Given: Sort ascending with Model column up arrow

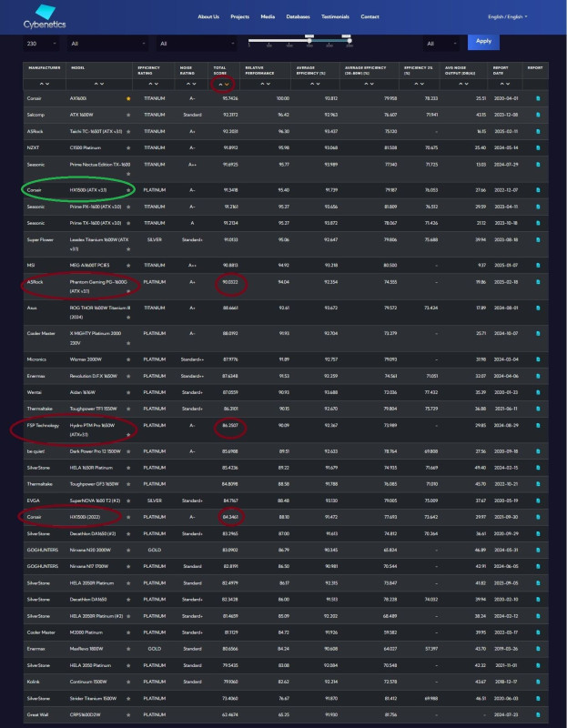Looking at the screenshot, I should 96,84.
